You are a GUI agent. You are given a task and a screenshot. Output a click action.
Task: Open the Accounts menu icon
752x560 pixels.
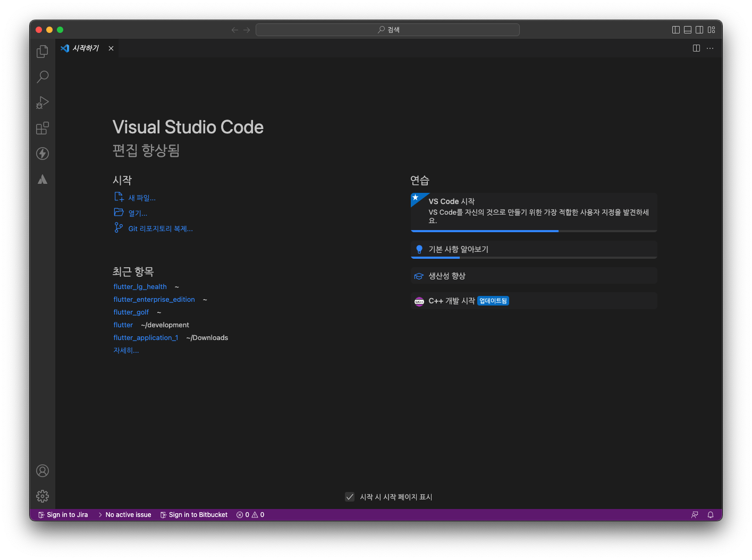[43, 471]
